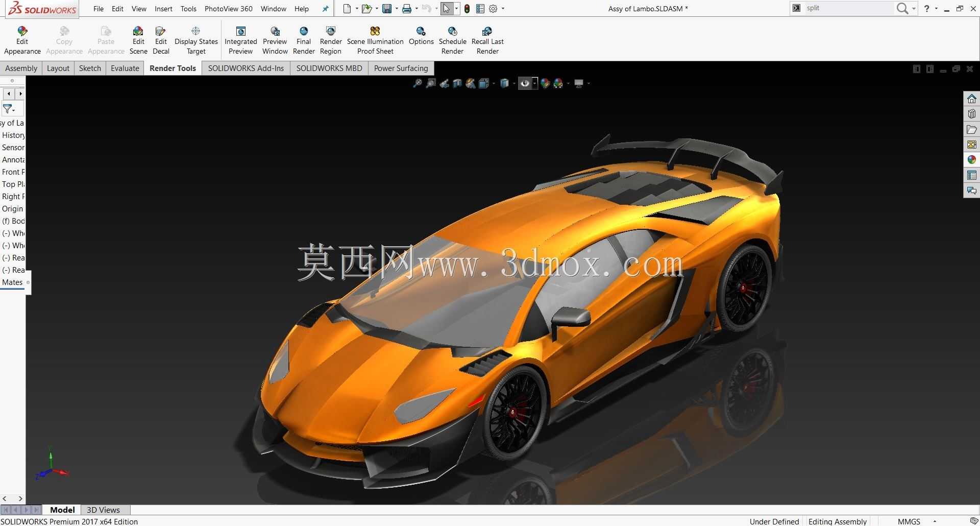Click the New document icon
Image resolution: width=980 pixels, height=526 pixels.
coord(347,9)
